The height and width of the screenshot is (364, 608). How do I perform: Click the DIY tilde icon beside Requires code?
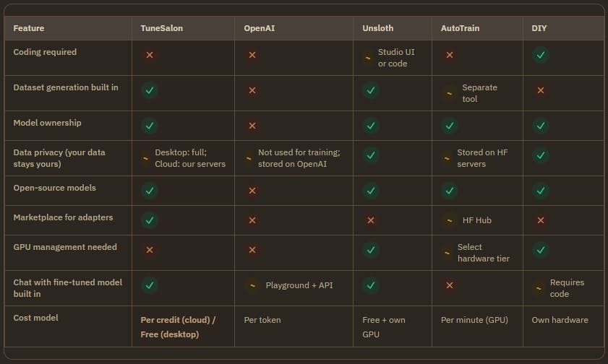(x=538, y=288)
